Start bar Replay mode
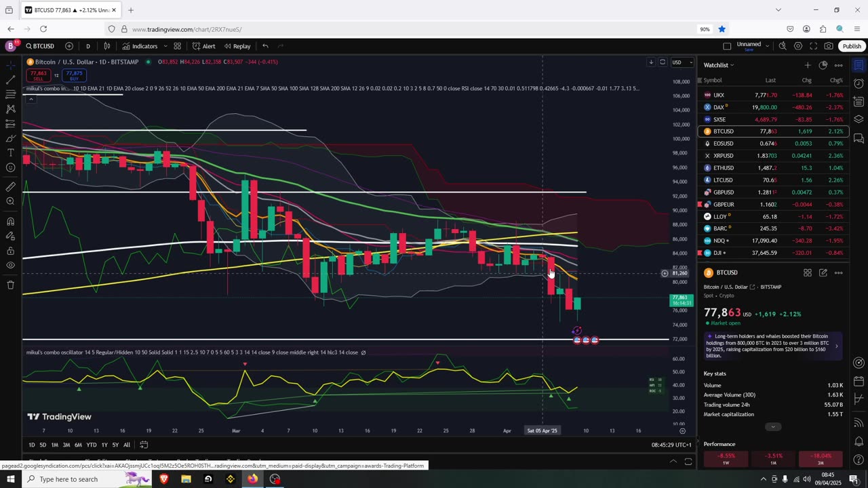 point(237,46)
